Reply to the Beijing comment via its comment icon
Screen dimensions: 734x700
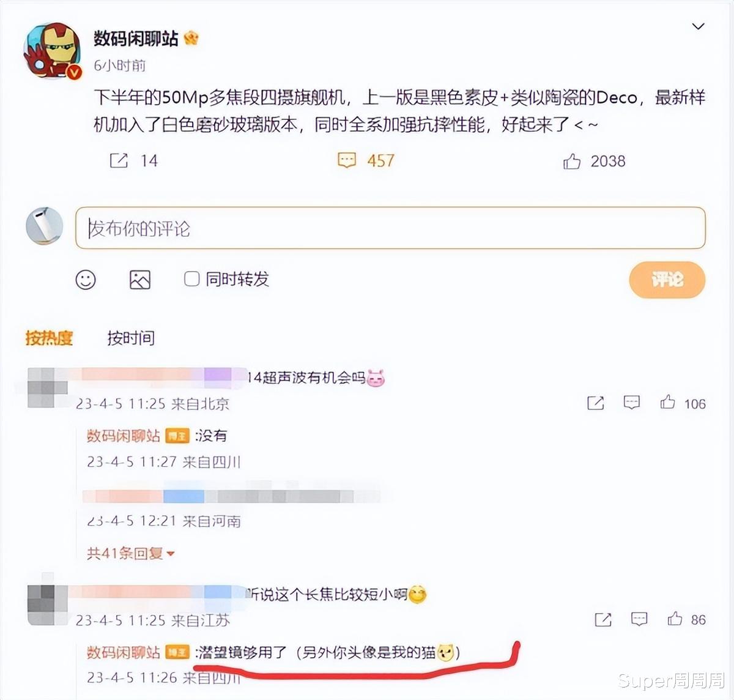pos(632,402)
